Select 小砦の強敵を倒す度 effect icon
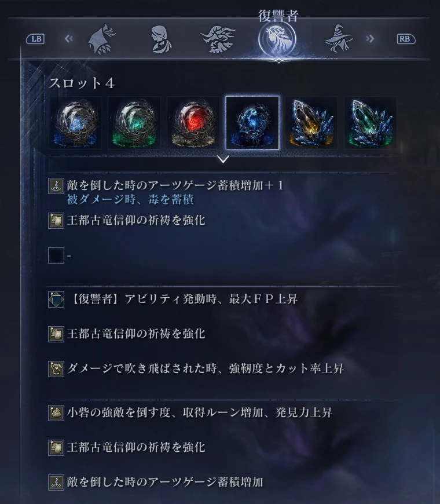This screenshot has height=504, width=440. (x=56, y=413)
